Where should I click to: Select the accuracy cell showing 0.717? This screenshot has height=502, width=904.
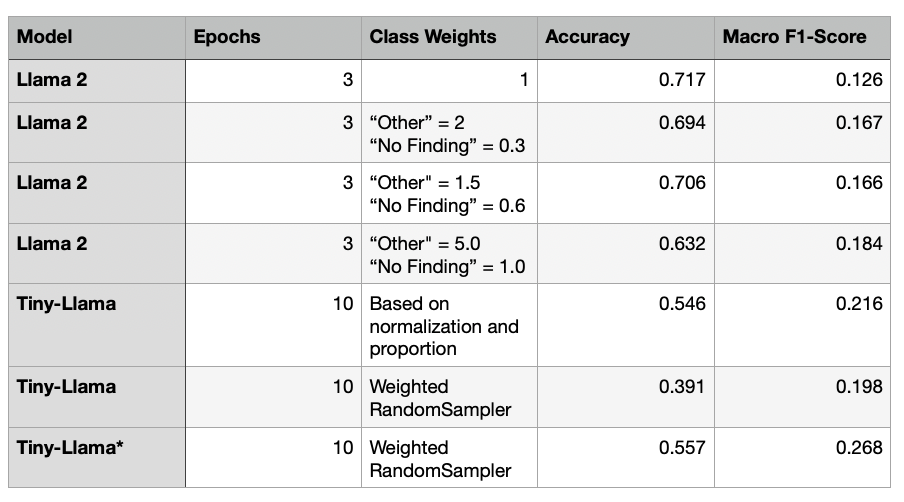682,79
